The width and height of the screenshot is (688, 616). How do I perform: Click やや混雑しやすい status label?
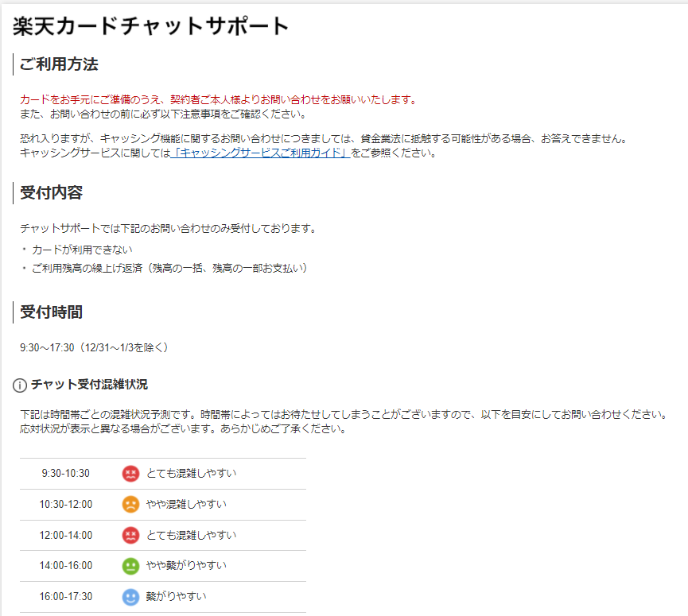186,504
